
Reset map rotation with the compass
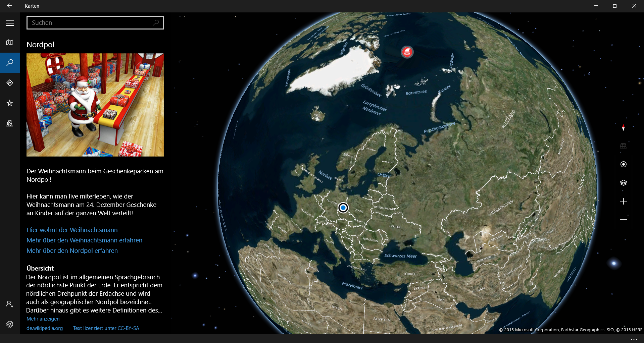(623, 128)
